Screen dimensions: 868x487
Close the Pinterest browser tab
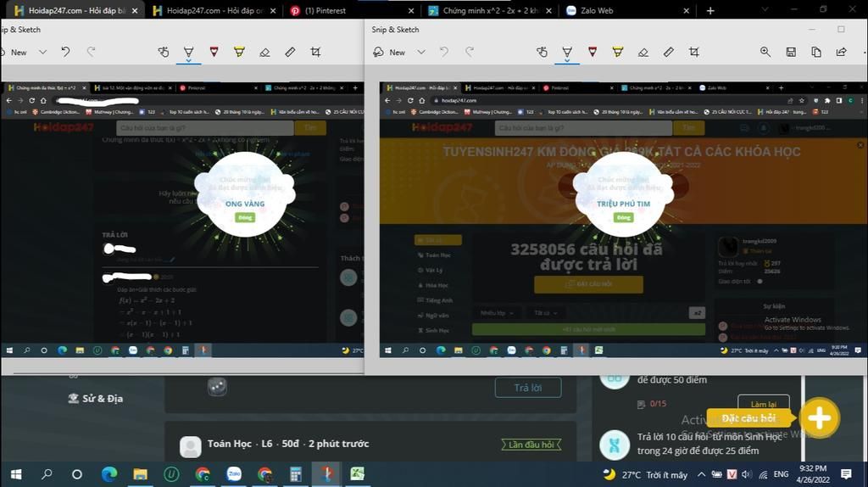411,10
